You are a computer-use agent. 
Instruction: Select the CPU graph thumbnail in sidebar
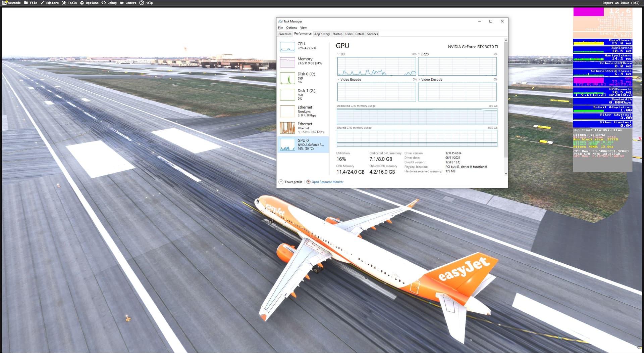287,47
